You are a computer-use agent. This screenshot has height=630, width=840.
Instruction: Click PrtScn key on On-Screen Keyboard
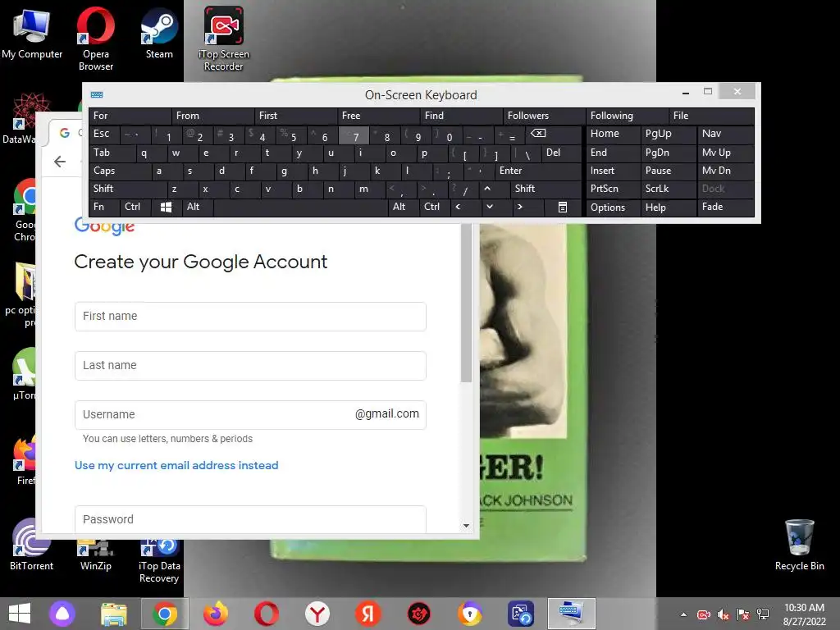click(x=614, y=189)
